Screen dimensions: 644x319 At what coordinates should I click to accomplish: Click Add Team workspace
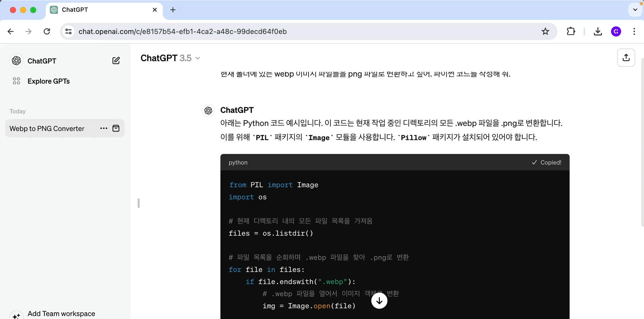(61, 314)
